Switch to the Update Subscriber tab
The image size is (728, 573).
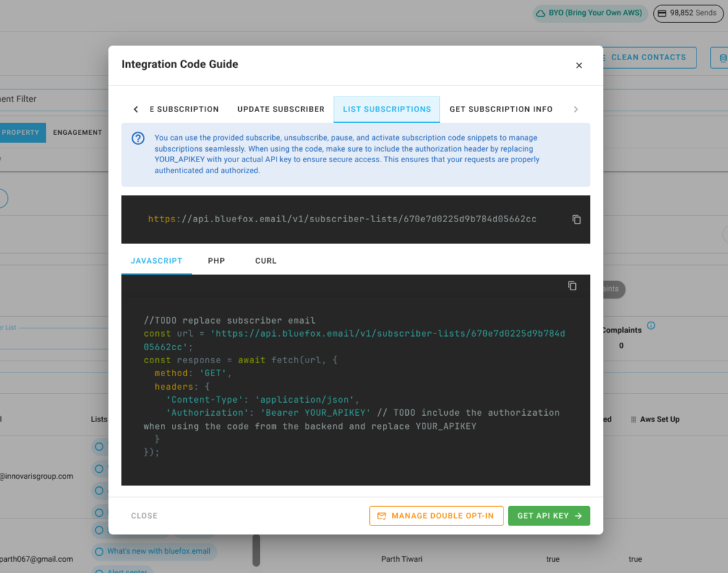[x=281, y=109]
